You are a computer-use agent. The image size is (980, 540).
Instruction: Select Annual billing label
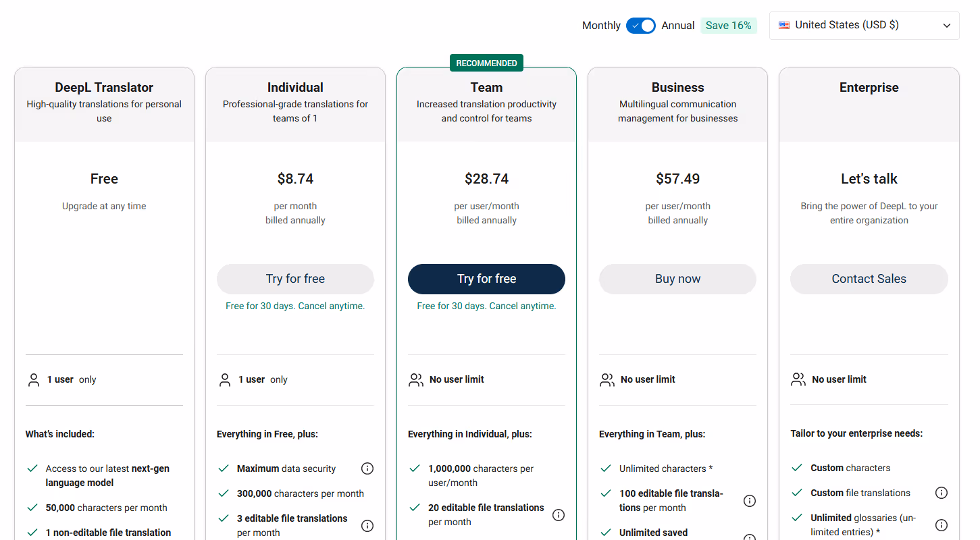[678, 26]
